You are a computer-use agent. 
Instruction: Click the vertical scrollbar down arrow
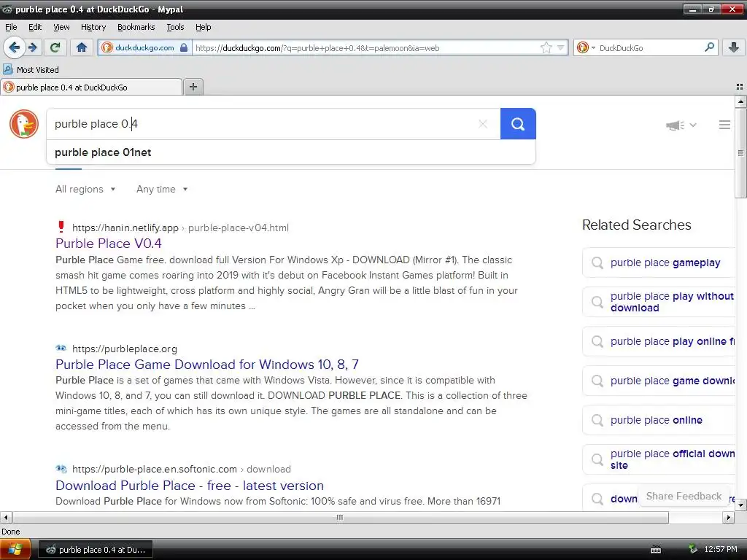(740, 506)
